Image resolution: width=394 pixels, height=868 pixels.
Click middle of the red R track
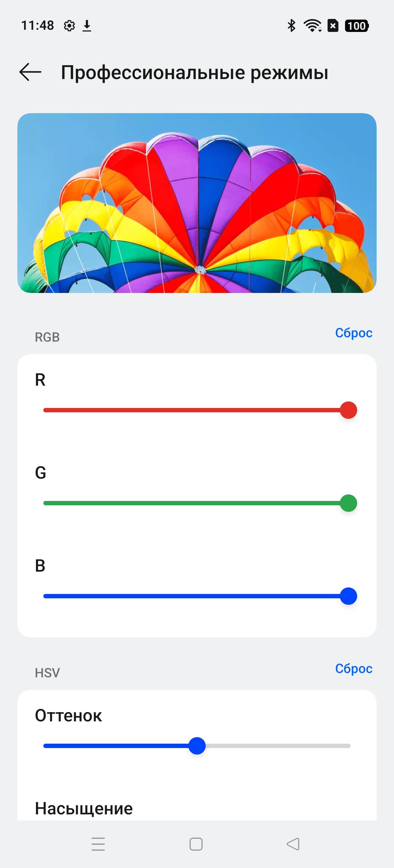pos(192,410)
